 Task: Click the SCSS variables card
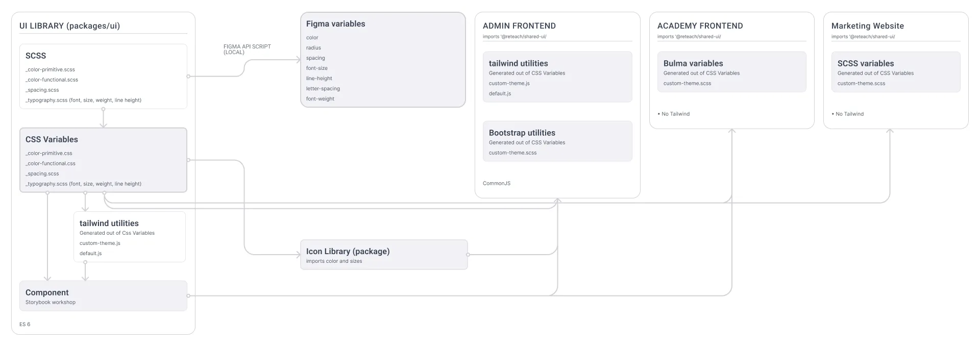tap(895, 72)
